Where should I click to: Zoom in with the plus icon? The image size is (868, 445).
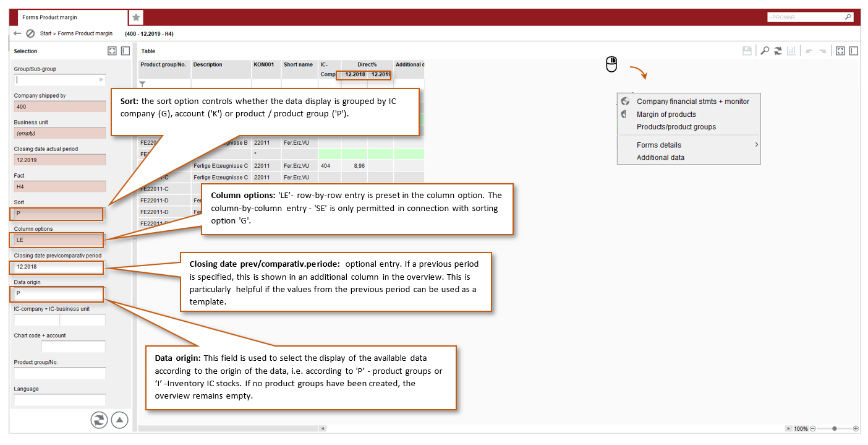856,428
